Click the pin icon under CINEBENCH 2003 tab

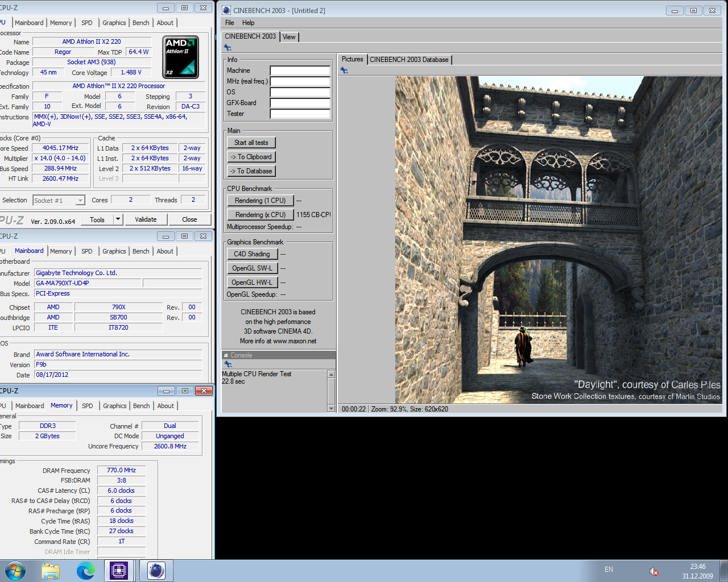pos(227,48)
